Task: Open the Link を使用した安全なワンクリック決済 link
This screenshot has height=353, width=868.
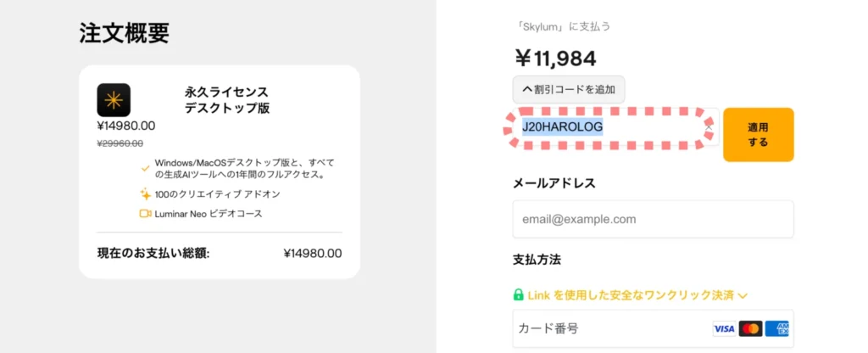Action: coord(631,295)
